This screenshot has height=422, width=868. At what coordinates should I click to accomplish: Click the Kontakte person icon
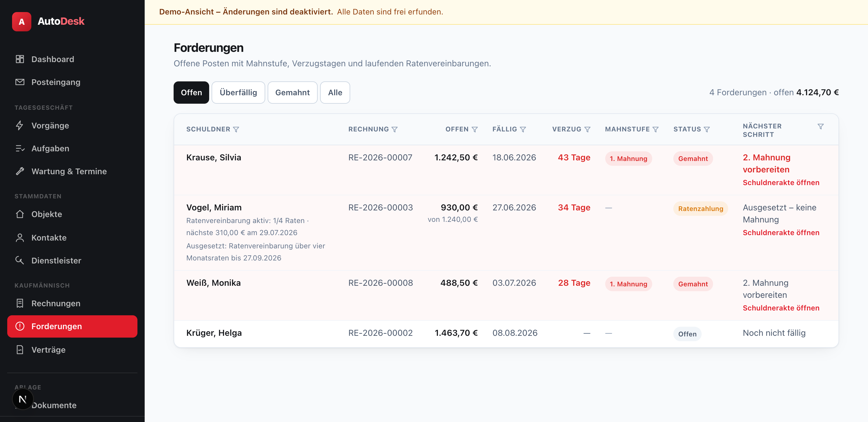click(x=20, y=238)
